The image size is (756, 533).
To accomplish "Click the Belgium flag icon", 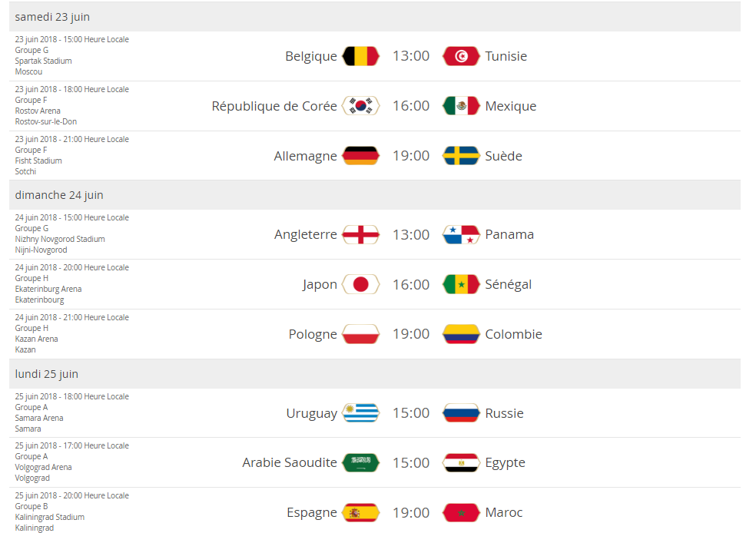I will point(360,56).
